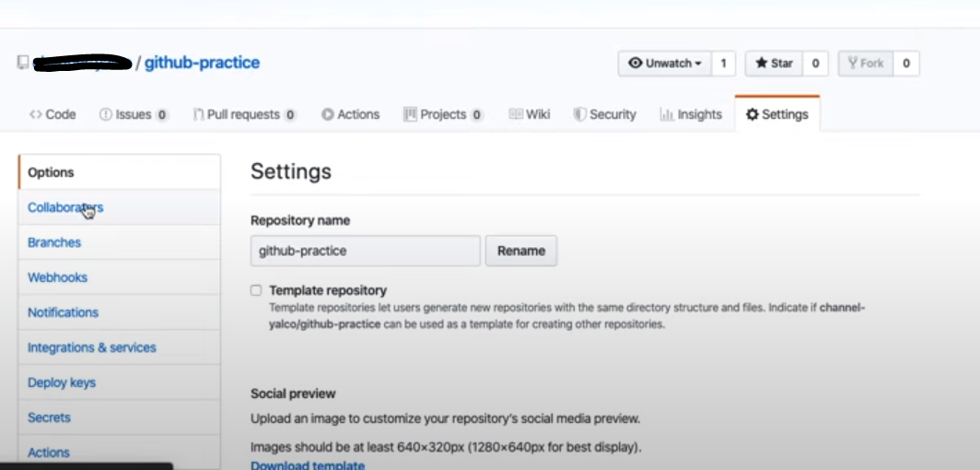Open Integrations & services settings
Screen dimensions: 980x470
coord(119,347)
